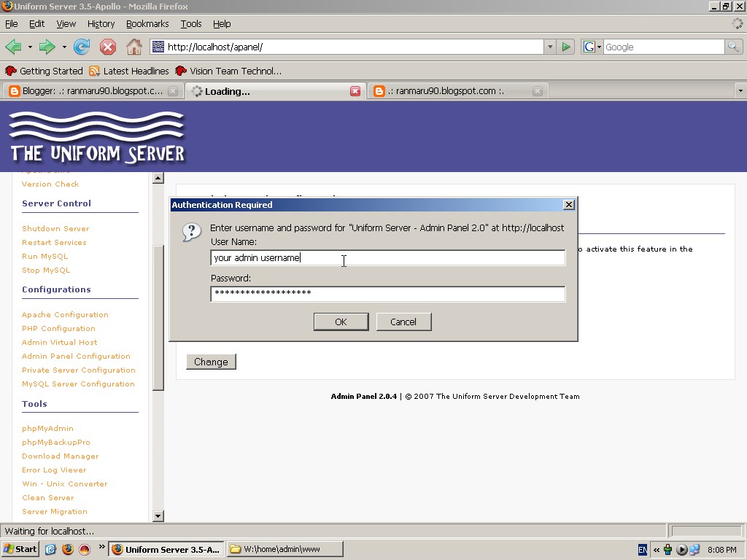This screenshot has width=747, height=560.
Task: Open Back history dropdown arrow
Action: [x=30, y=47]
